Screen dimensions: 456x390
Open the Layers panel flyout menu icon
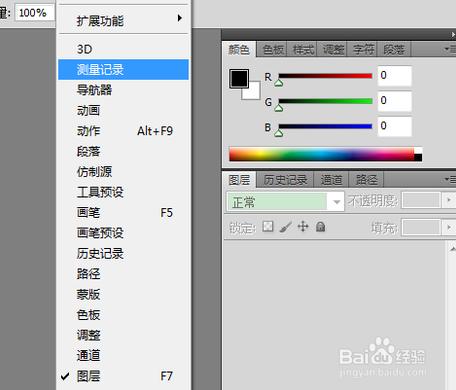pos(450,180)
